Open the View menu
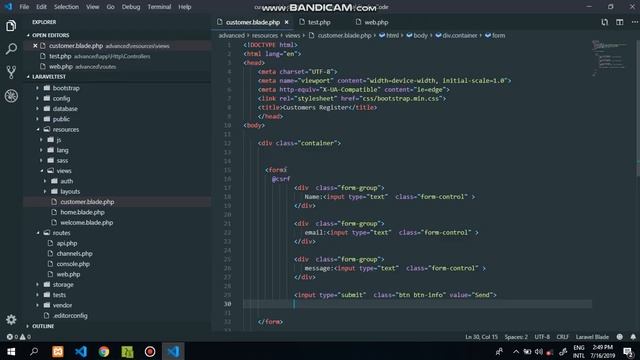The image size is (640, 360). (x=92, y=7)
